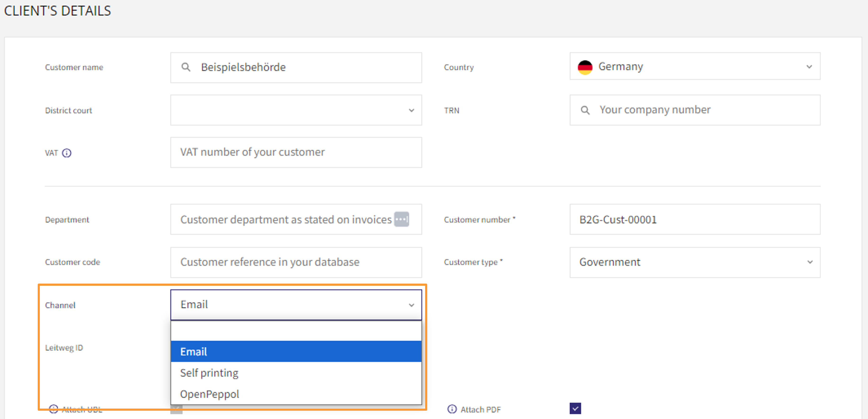
Task: Click the Channel label
Action: pyautogui.click(x=60, y=305)
